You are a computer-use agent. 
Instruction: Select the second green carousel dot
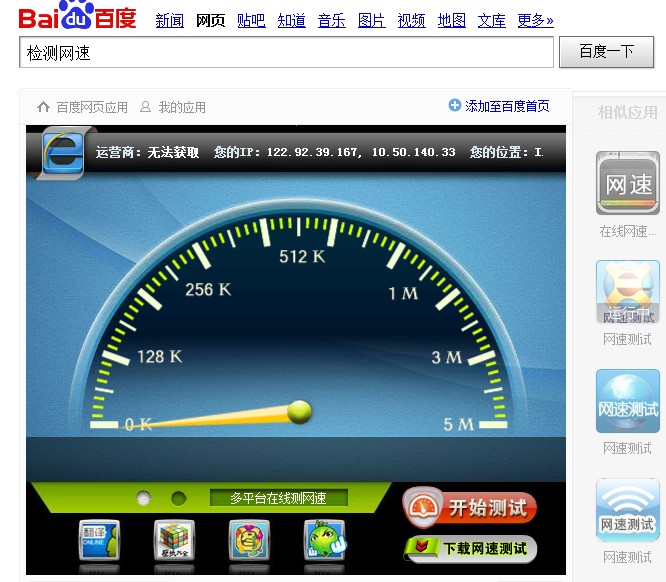[x=178, y=498]
